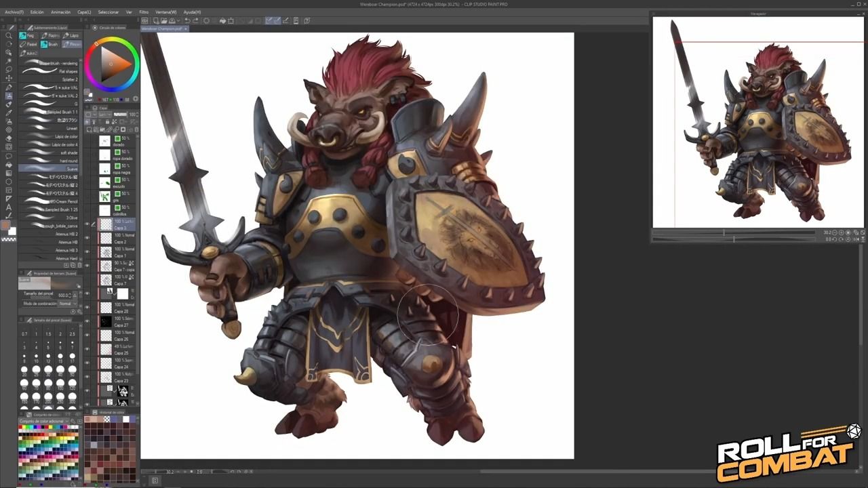The width and height of the screenshot is (868, 488).
Task: Click the Tamaño del pincel 600.0 field
Action: (64, 296)
